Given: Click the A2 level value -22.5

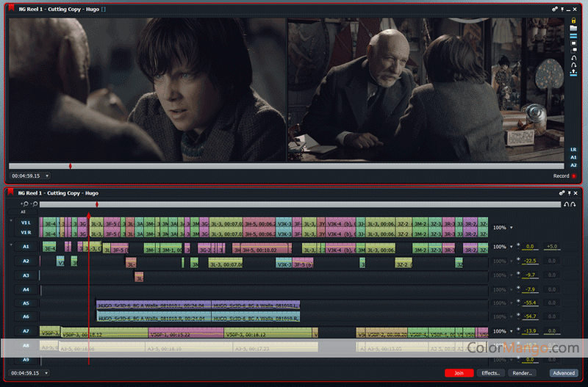Looking at the screenshot, I should click(531, 261).
